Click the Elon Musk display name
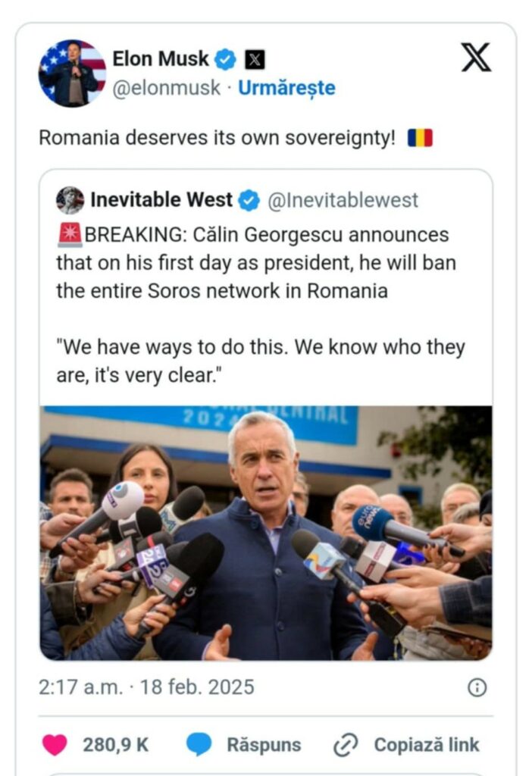The height and width of the screenshot is (776, 532). click(161, 58)
